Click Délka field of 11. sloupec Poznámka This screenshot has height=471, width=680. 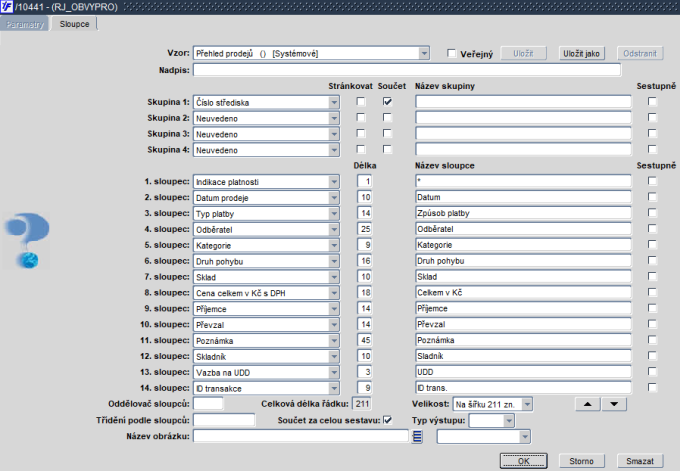364,340
